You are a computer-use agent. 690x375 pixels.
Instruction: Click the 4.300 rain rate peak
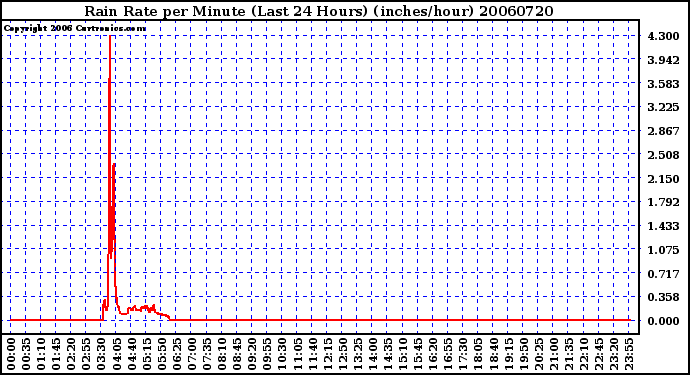coord(110,37)
